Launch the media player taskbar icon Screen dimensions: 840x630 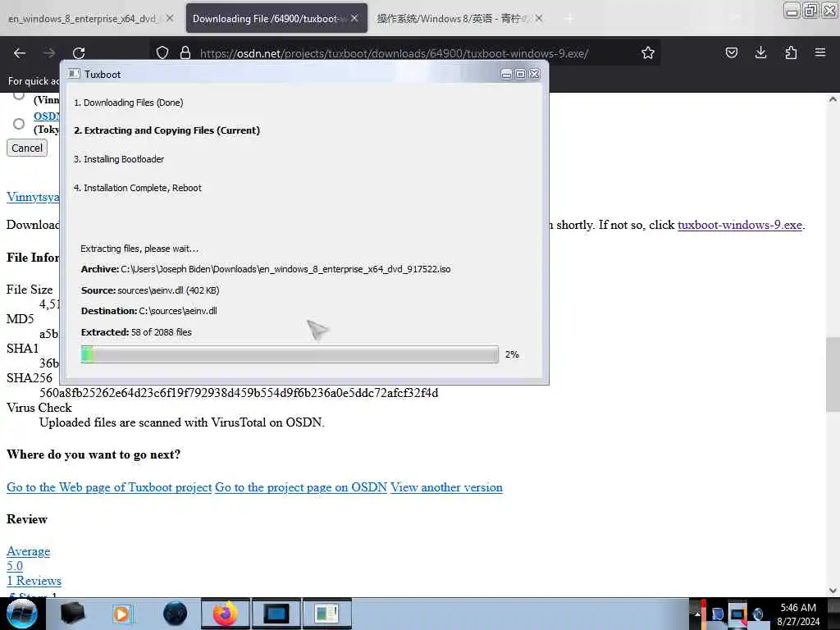click(x=121, y=614)
